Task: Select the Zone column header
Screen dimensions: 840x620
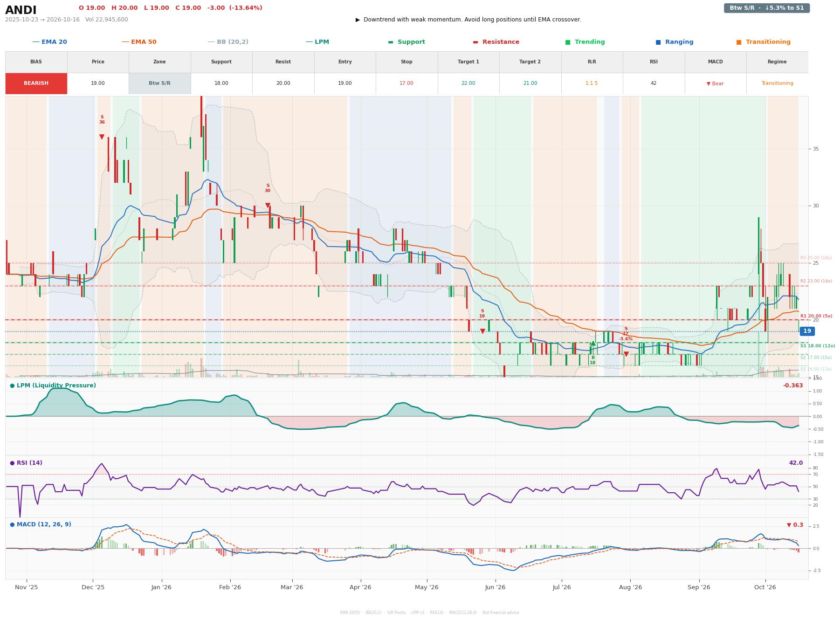Action: 159,62
